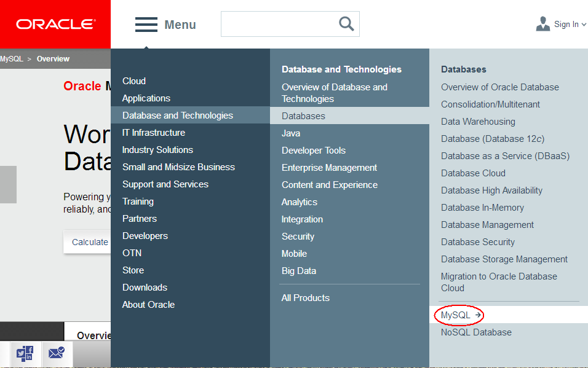
Task: Expand the Sign In dropdown arrow
Action: point(584,25)
